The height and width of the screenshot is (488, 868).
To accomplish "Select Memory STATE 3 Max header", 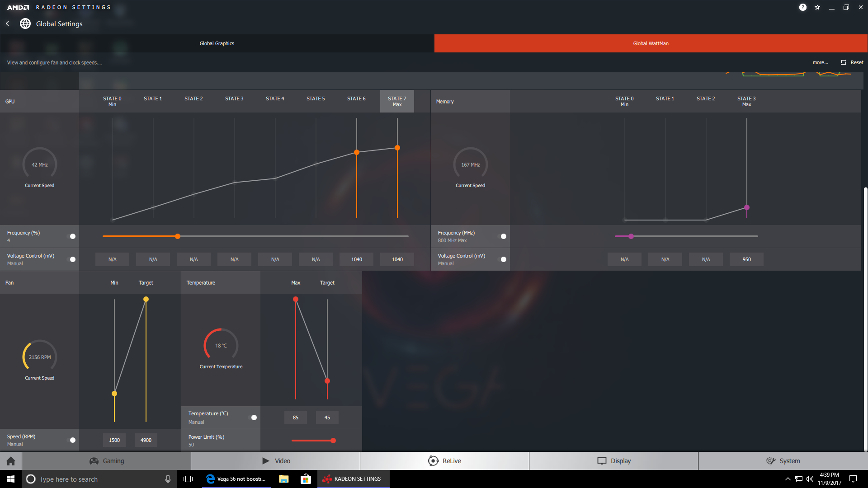I will pos(746,101).
